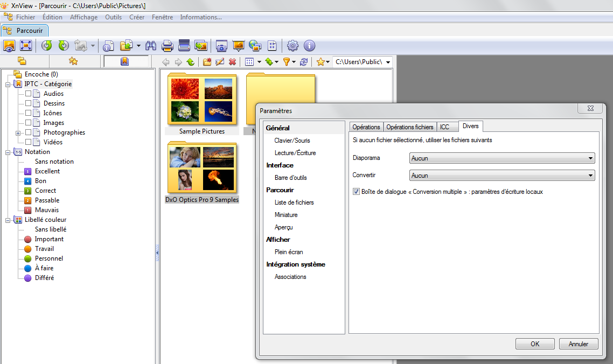Click the blue info icon in toolbar
This screenshot has width=613, height=364.
(x=309, y=46)
